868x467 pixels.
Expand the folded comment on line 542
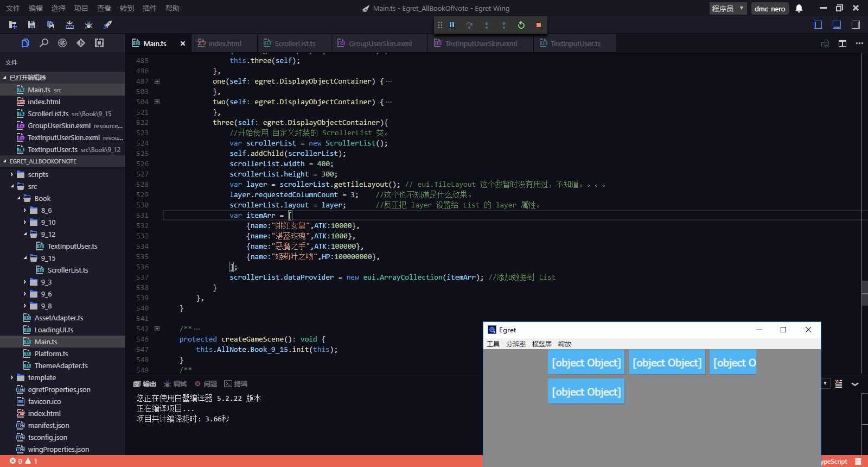pyautogui.click(x=157, y=329)
